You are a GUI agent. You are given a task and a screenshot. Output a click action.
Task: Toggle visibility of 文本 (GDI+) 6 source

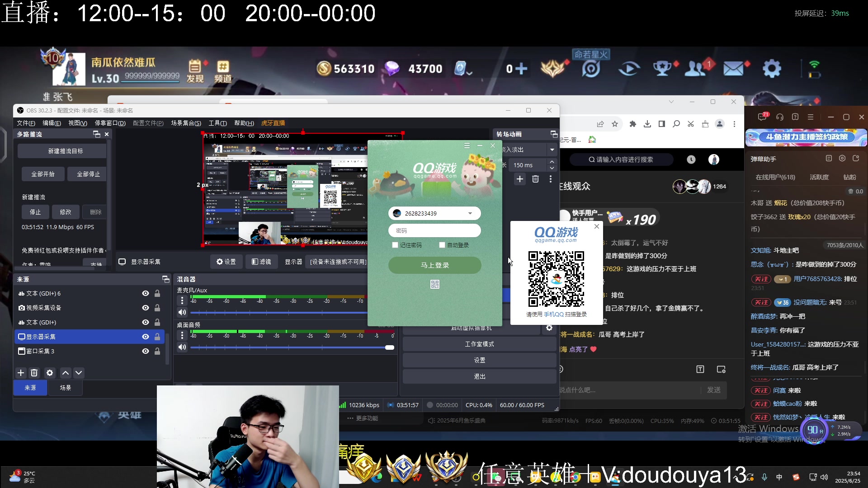146,293
